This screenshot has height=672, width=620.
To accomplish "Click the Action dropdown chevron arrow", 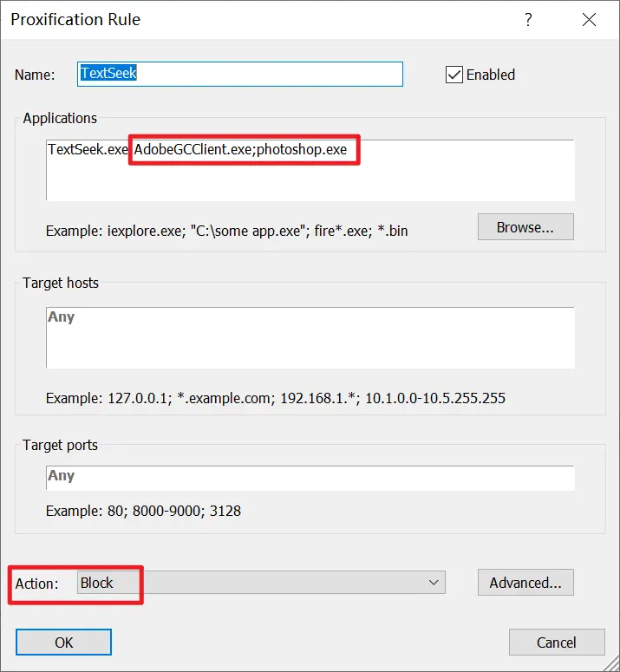I will pyautogui.click(x=434, y=583).
